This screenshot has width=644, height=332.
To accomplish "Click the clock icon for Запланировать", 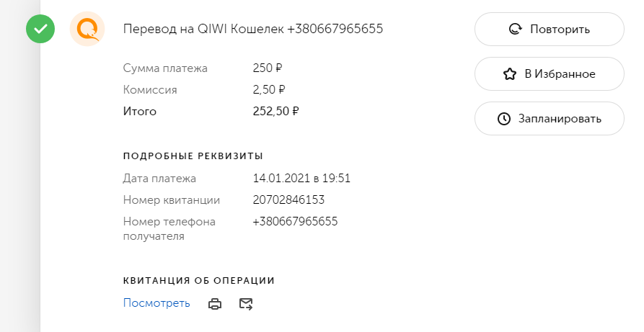I will click(x=504, y=118).
